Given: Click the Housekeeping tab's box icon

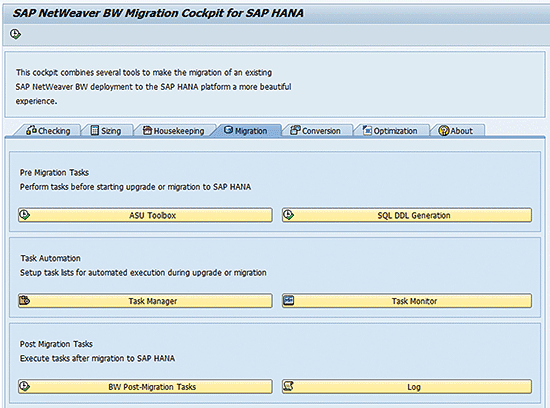Looking at the screenshot, I should click(147, 130).
